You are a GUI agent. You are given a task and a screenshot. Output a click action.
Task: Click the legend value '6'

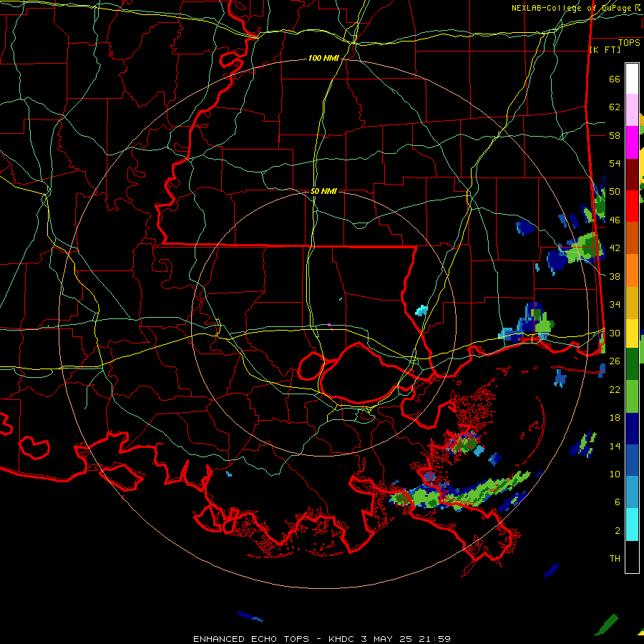(618, 502)
